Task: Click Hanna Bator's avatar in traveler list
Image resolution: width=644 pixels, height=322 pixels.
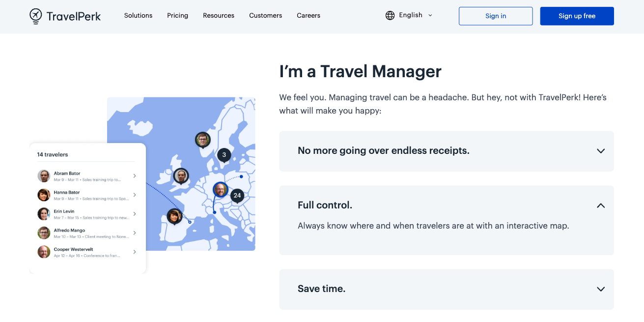Action: point(44,195)
